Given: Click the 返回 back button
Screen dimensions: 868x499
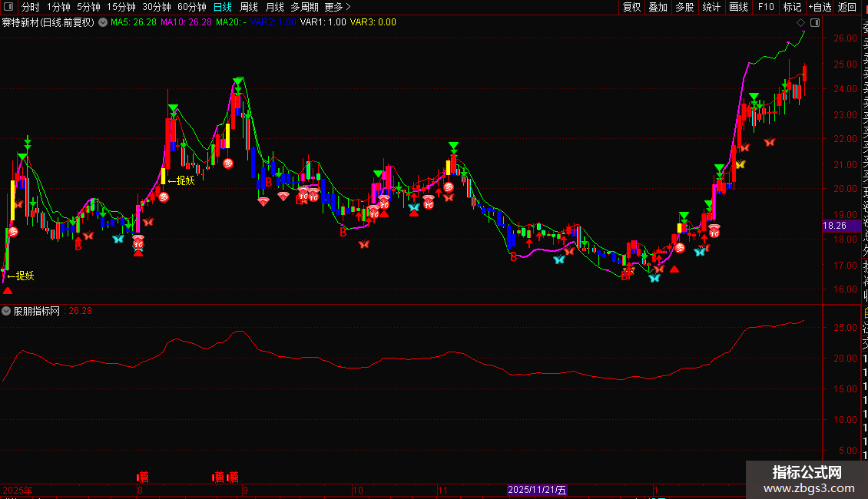Looking at the screenshot, I should click(847, 7).
